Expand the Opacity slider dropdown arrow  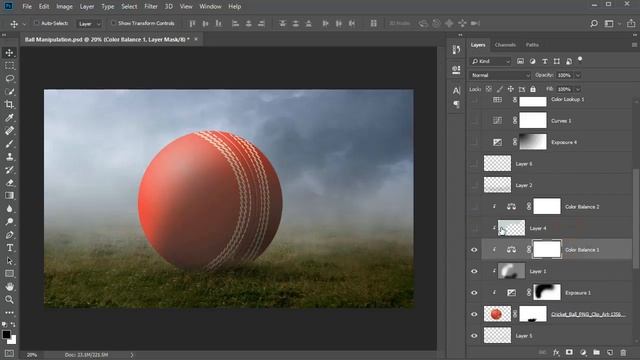tap(578, 75)
